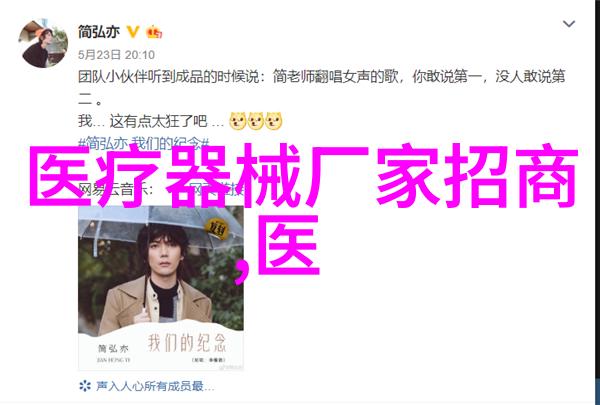600x405 pixels.
Task: Click the 我们的纪念 title on album cover
Action: point(187,342)
